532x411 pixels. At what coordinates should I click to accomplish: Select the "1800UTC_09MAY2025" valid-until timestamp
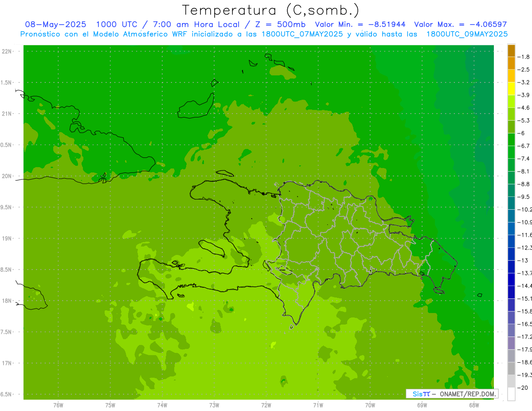tap(467, 34)
